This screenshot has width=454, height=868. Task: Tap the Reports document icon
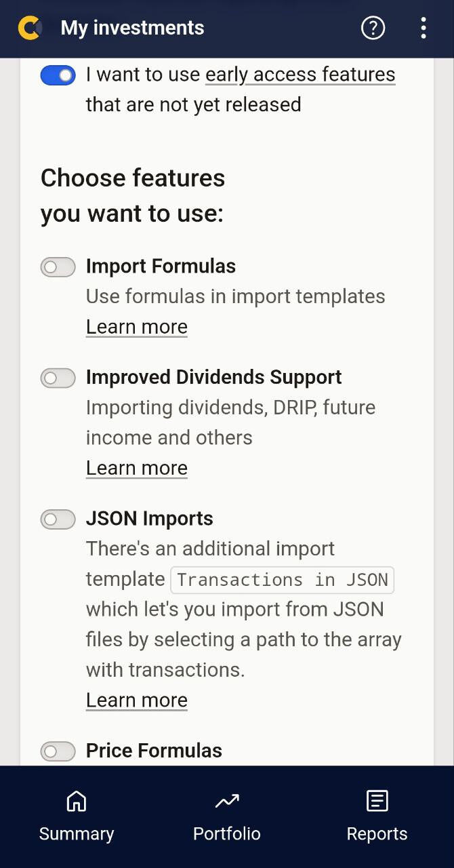(x=377, y=801)
